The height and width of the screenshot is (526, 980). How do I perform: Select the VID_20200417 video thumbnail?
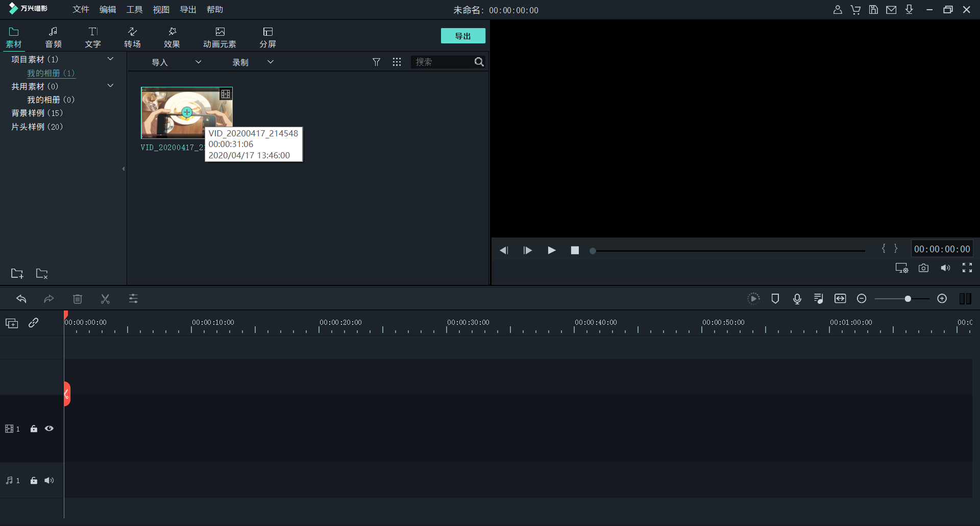[x=174, y=112]
